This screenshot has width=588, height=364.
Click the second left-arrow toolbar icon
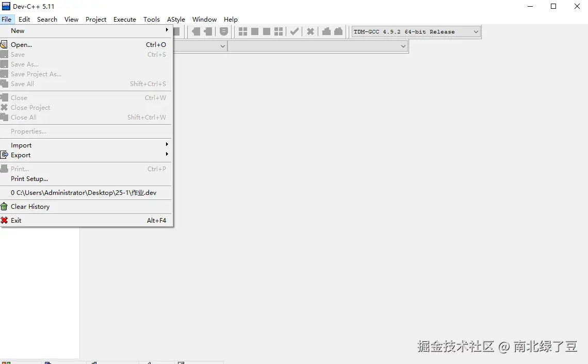click(x=208, y=31)
